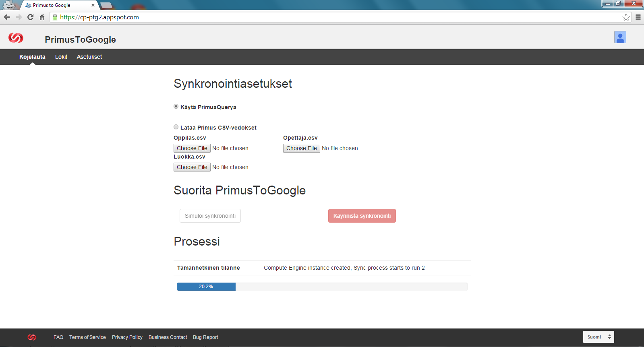Select Lataa Primus CSV-vedokset radio option

coord(176,127)
